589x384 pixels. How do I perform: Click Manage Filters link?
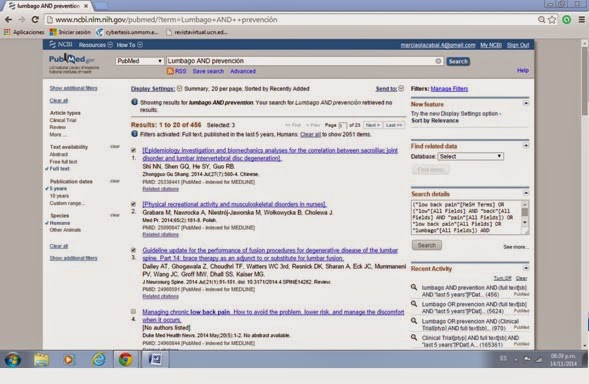tap(449, 89)
